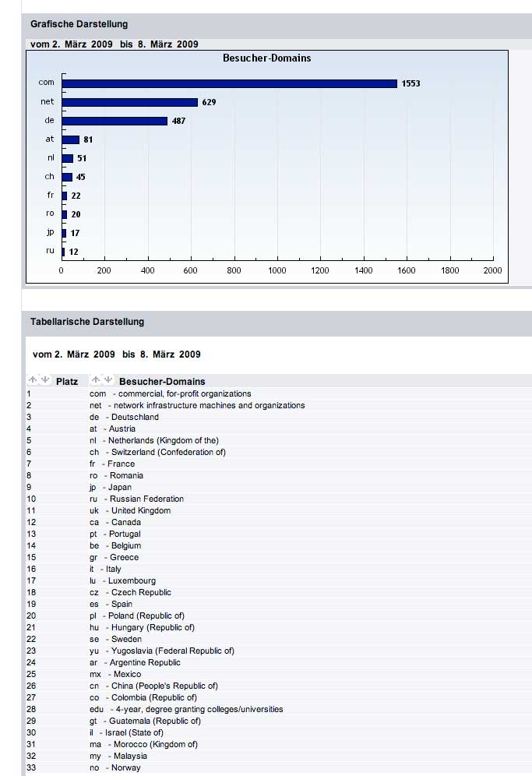This screenshot has height=776, width=532.
Task: Select the Tabellarische Darstellung section header
Action: pyautogui.click(x=87, y=321)
